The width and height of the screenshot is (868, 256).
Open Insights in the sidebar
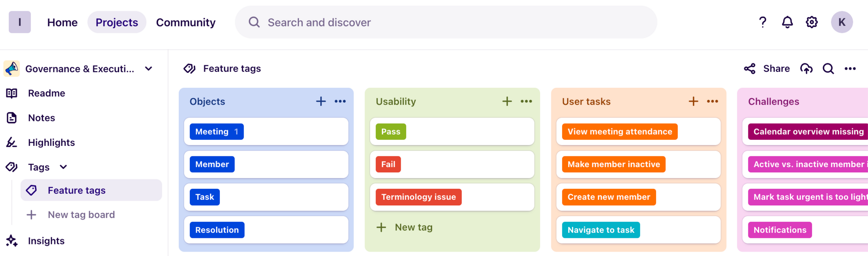(46, 241)
